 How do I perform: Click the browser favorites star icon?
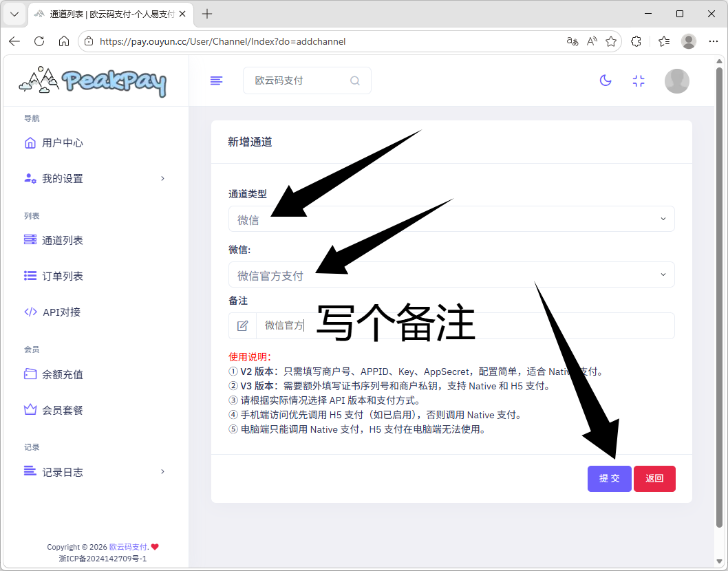tap(610, 41)
